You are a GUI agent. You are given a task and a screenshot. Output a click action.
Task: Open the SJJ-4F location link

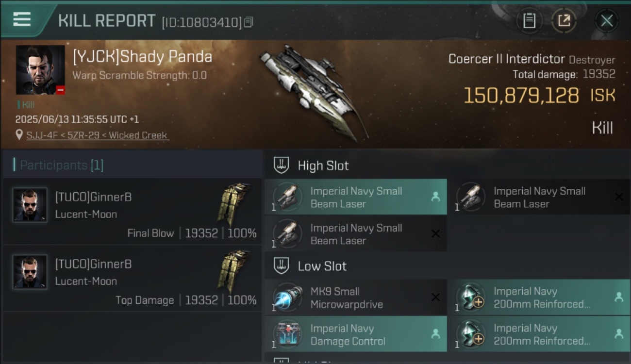[98, 135]
